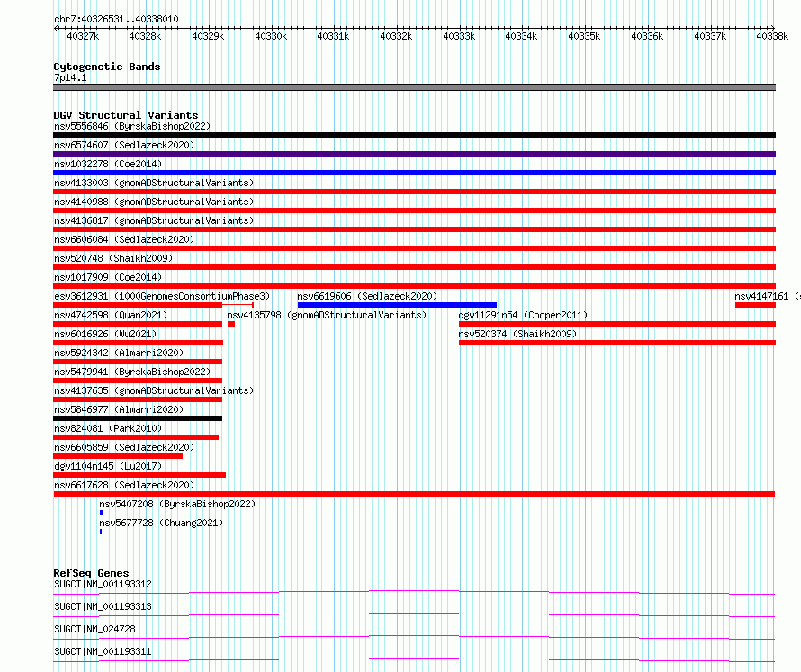Viewport: 801px width, 672px height.
Task: Click nsv4133003 (gnomADStructuralVariants) label
Action: pyautogui.click(x=154, y=183)
